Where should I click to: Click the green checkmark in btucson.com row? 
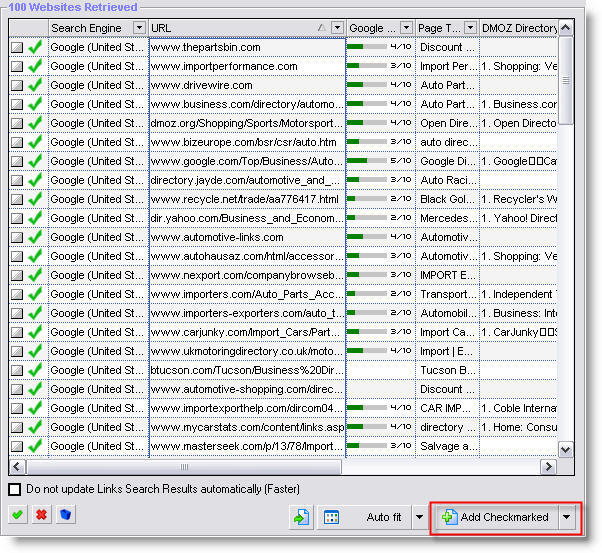click(x=35, y=370)
